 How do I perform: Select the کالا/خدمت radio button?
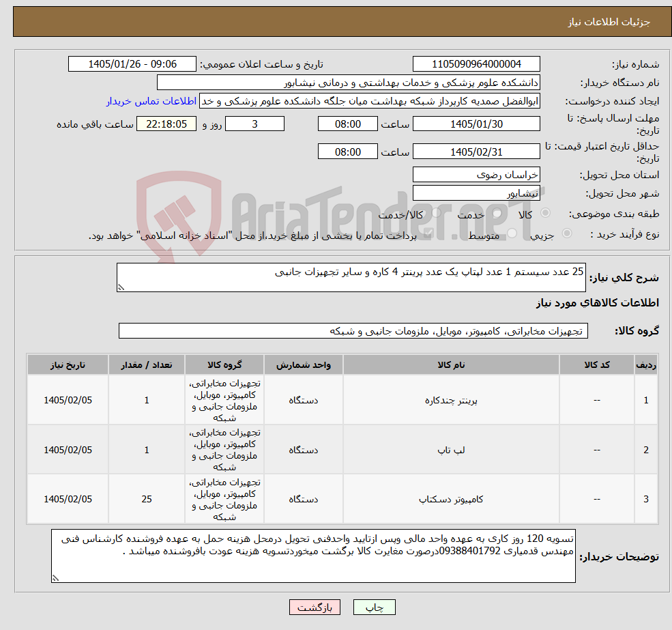[x=436, y=213]
